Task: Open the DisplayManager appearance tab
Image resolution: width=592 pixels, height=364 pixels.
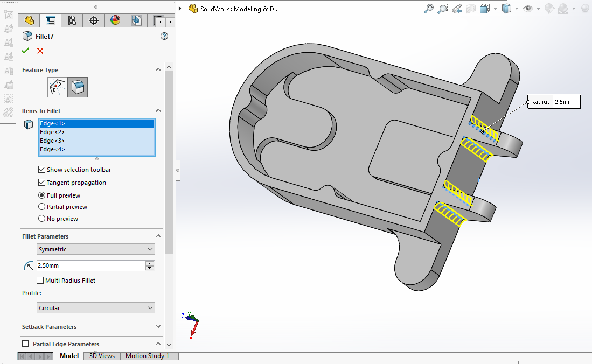Action: [115, 21]
